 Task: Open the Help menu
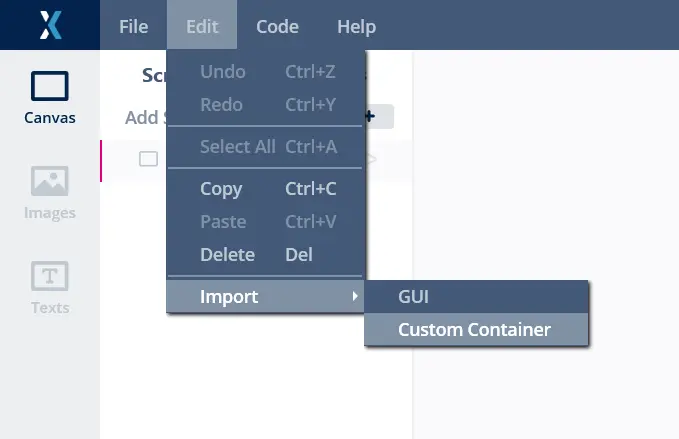click(356, 27)
